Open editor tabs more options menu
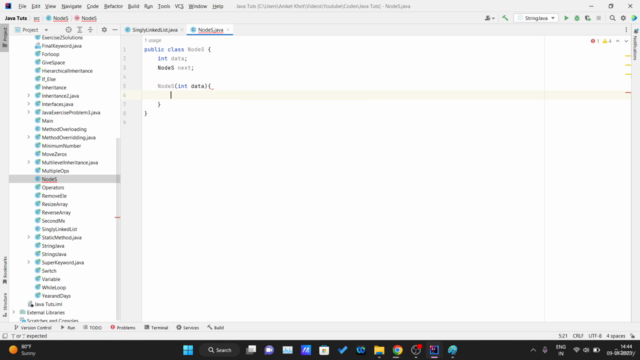Image resolution: width=640 pixels, height=360 pixels. [x=626, y=30]
